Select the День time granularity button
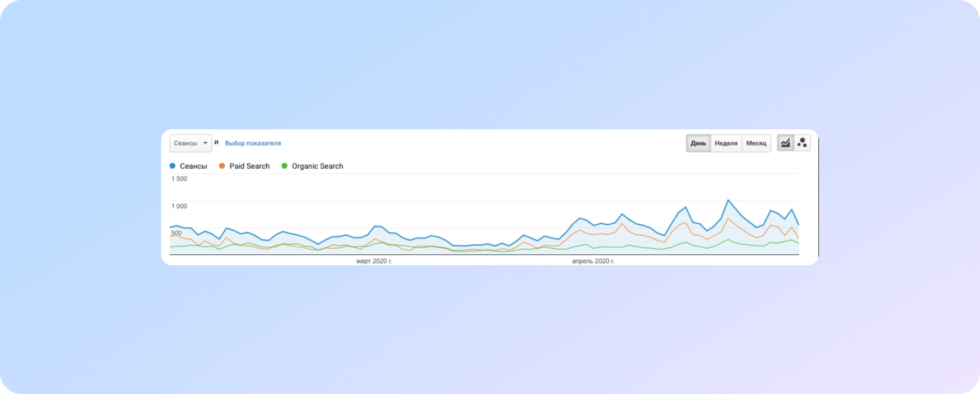The width and height of the screenshot is (980, 394). pyautogui.click(x=698, y=143)
